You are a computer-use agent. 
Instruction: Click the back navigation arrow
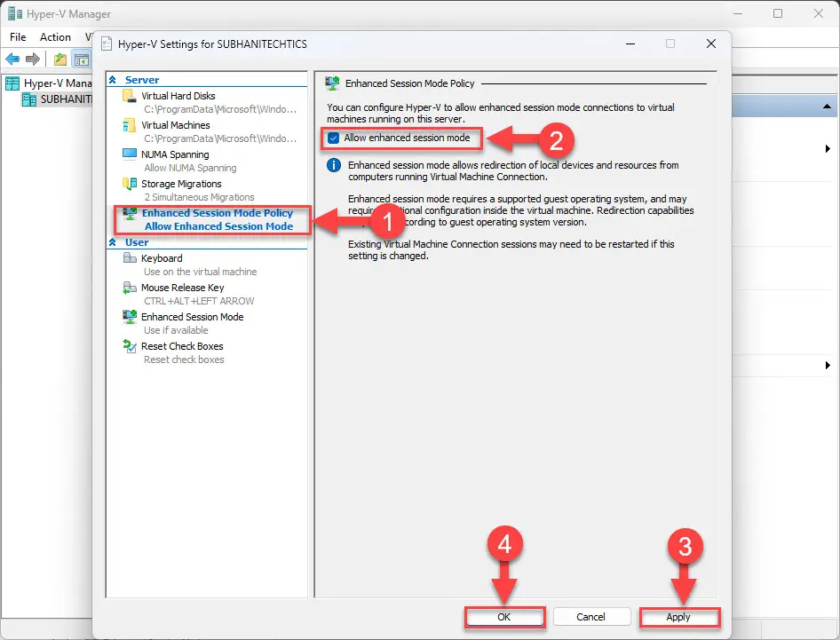[14, 59]
